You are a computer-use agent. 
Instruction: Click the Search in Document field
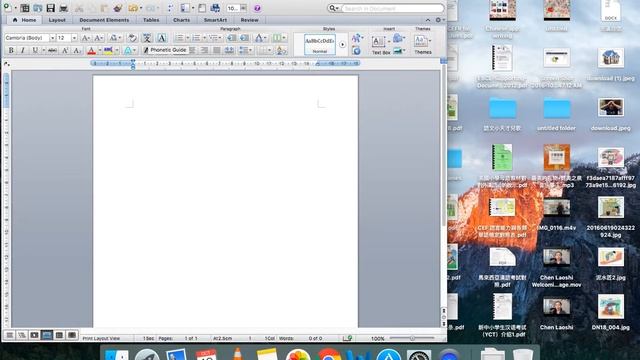pyautogui.click(x=393, y=8)
